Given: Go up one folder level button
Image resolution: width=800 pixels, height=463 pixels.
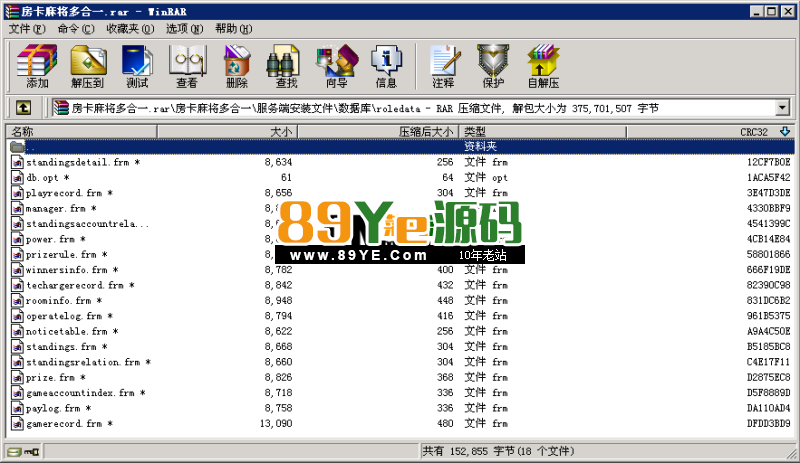Looking at the screenshot, I should click(x=23, y=108).
